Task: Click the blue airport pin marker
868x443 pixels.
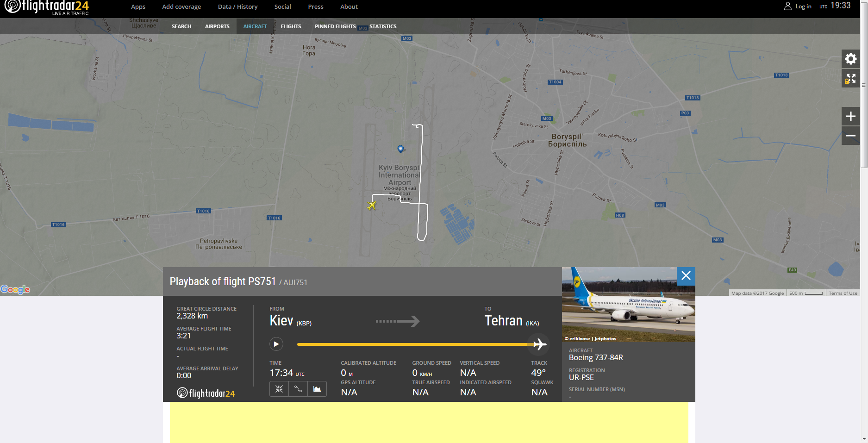Action: click(x=400, y=149)
